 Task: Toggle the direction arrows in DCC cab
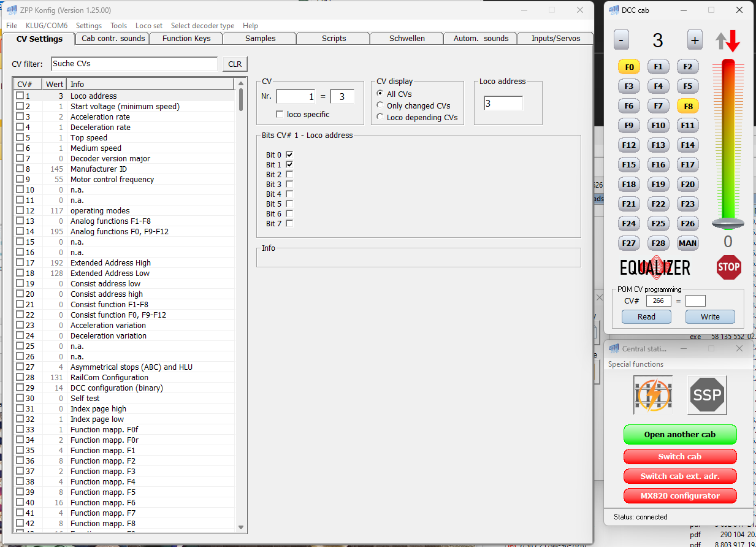[728, 41]
